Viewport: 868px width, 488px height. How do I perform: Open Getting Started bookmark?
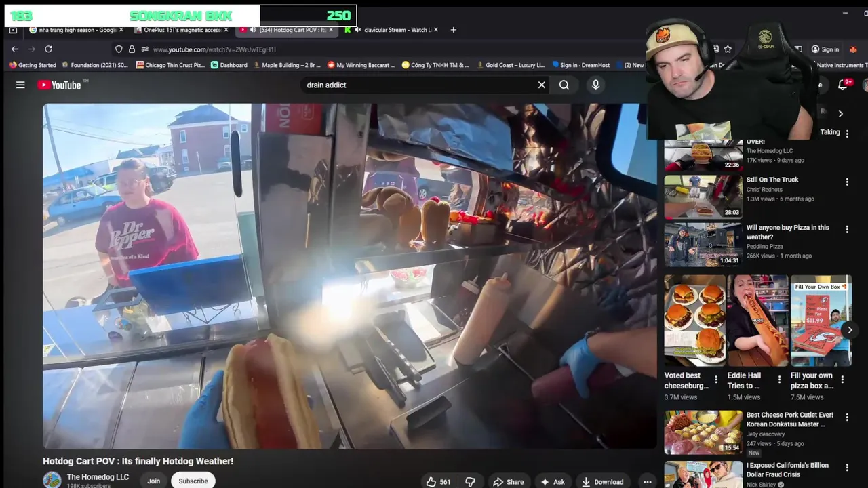click(x=33, y=65)
